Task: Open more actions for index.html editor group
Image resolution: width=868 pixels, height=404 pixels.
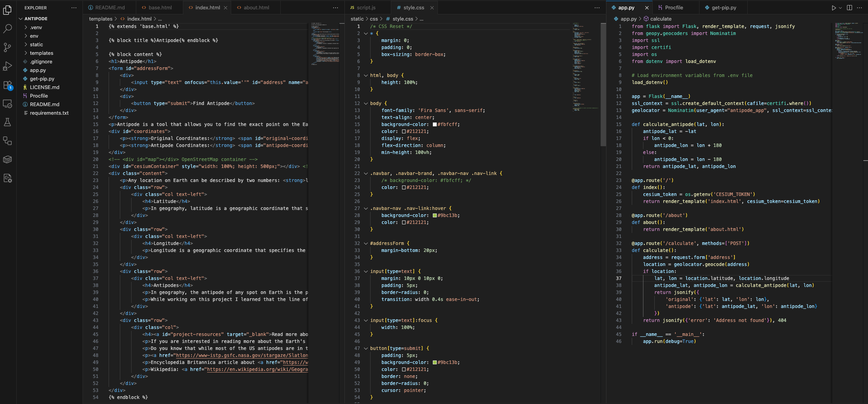Action: pyautogui.click(x=336, y=8)
